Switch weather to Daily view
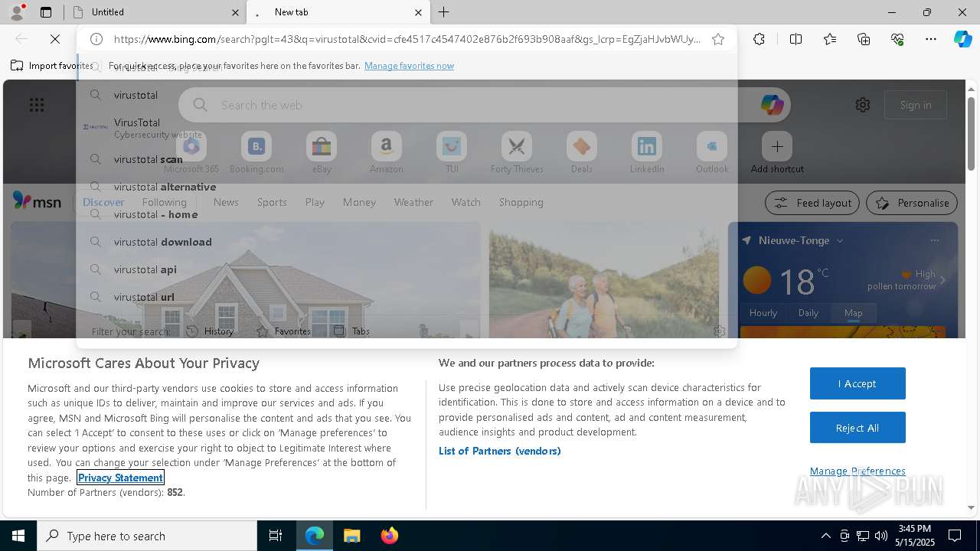This screenshot has width=980, height=551. click(808, 312)
